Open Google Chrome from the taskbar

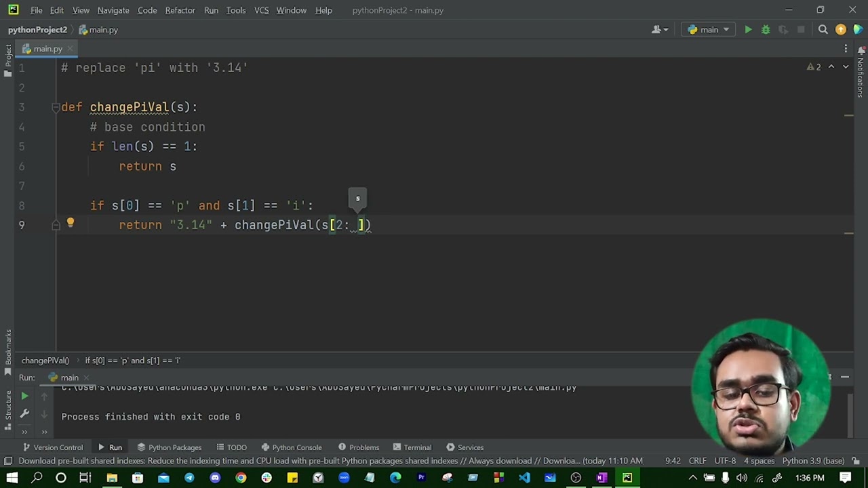tap(241, 478)
